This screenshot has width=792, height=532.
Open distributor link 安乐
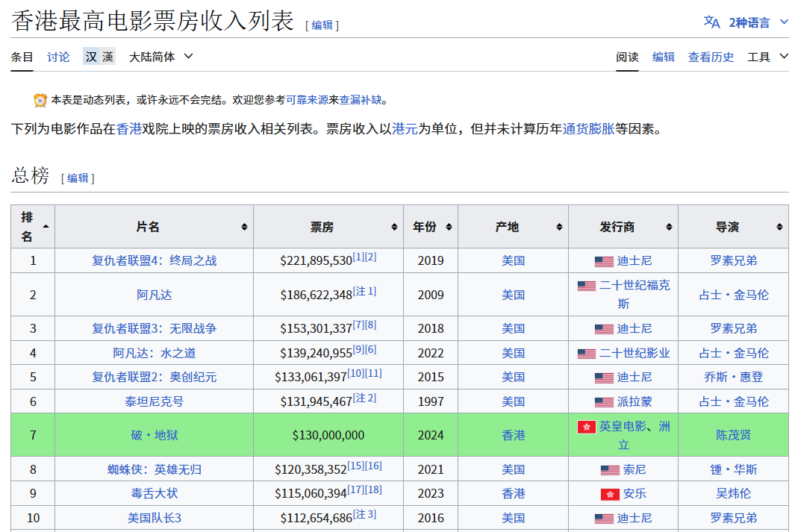click(634, 493)
